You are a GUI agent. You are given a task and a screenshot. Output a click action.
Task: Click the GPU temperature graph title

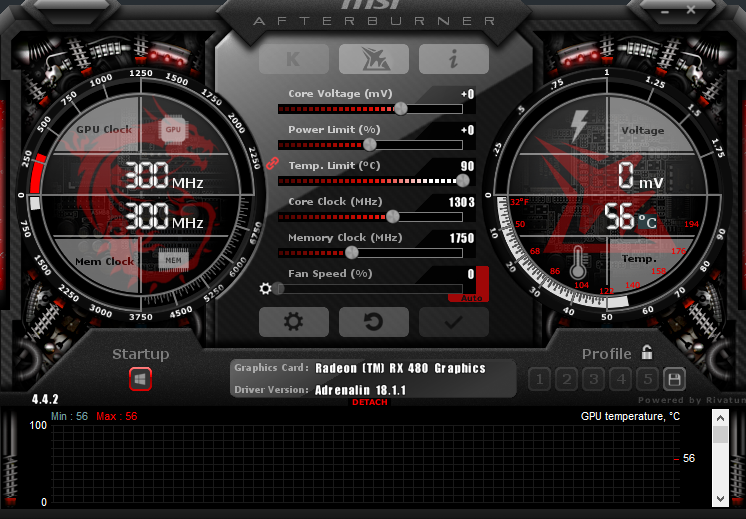click(x=630, y=417)
